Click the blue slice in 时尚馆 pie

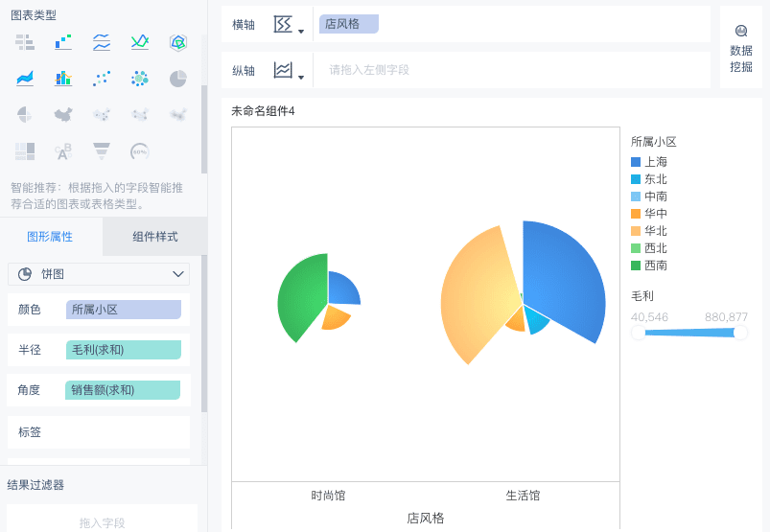coord(341,289)
